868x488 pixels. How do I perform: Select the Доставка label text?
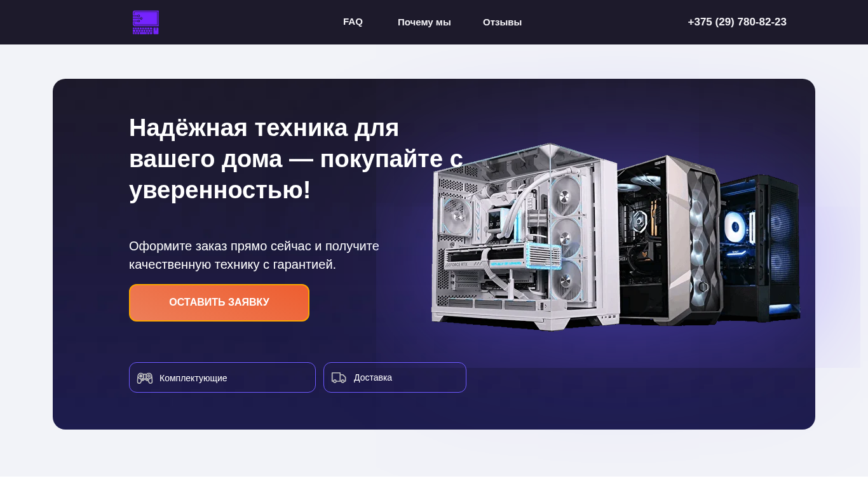(x=373, y=377)
